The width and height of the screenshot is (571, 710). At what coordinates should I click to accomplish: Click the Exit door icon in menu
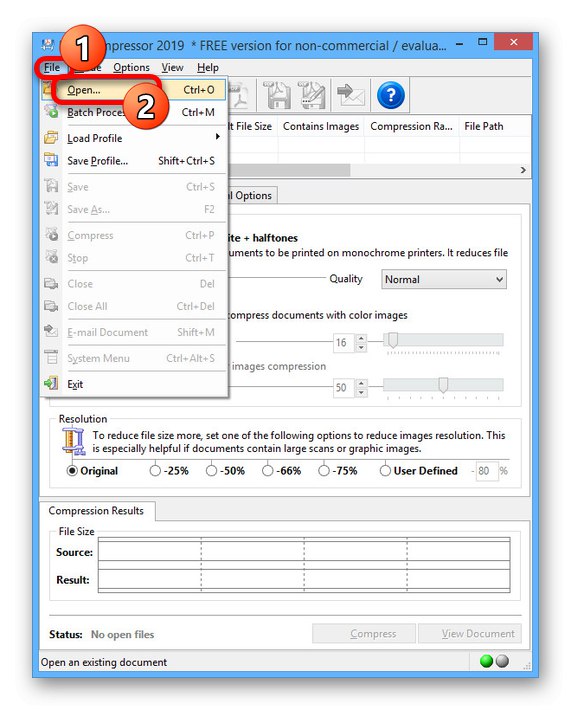(51, 384)
